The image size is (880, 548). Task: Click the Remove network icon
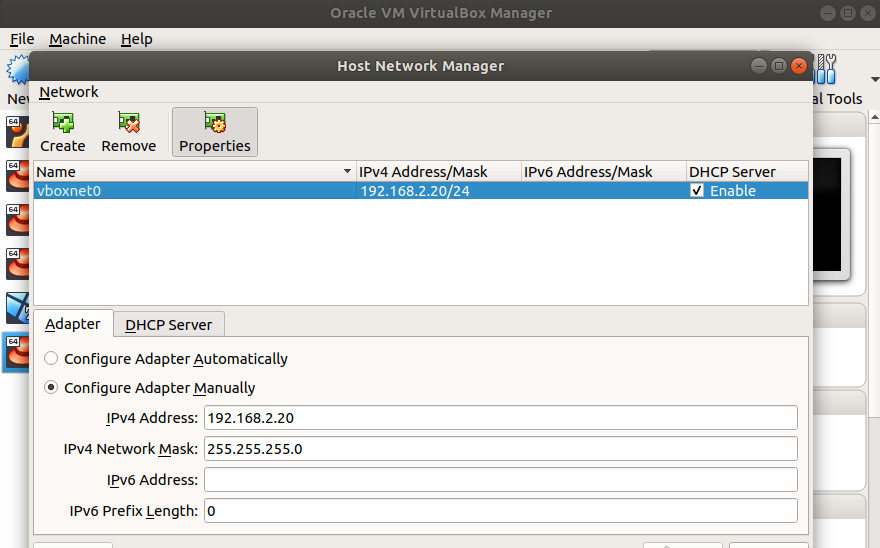click(x=129, y=123)
